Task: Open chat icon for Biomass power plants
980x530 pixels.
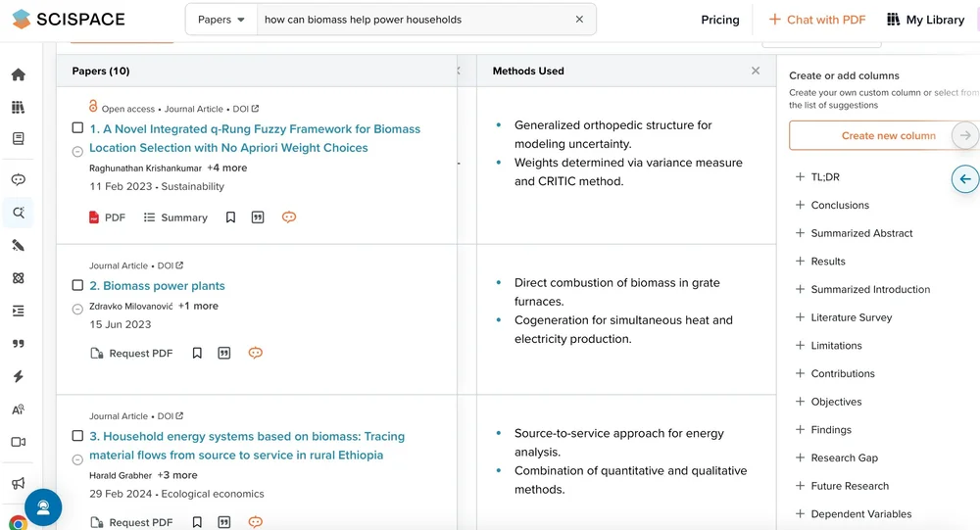Action: click(256, 353)
